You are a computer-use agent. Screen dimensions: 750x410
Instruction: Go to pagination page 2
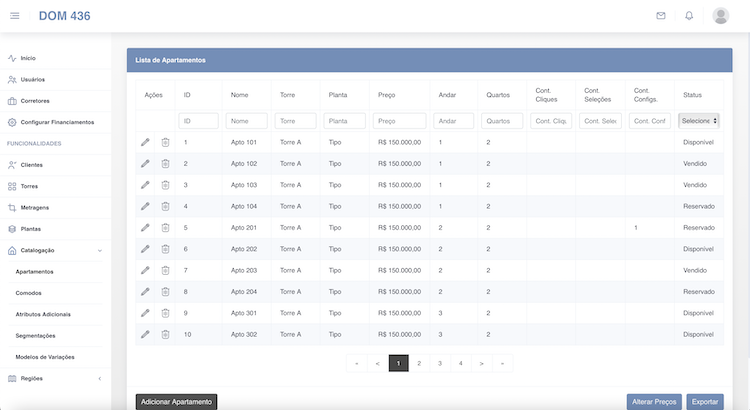point(419,363)
